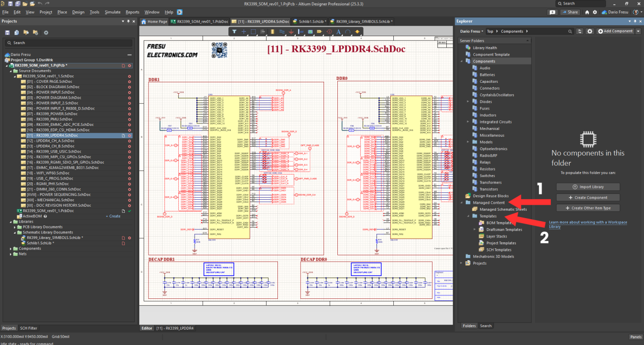Select the red directive marker tool in the Active Bar
The height and width of the screenshot is (345, 644).
coord(329,31)
